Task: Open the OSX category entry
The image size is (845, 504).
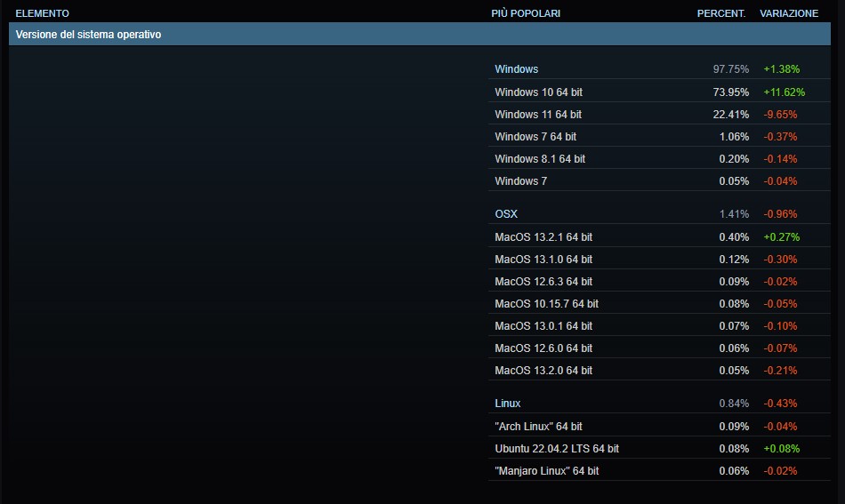Action: [x=506, y=213]
